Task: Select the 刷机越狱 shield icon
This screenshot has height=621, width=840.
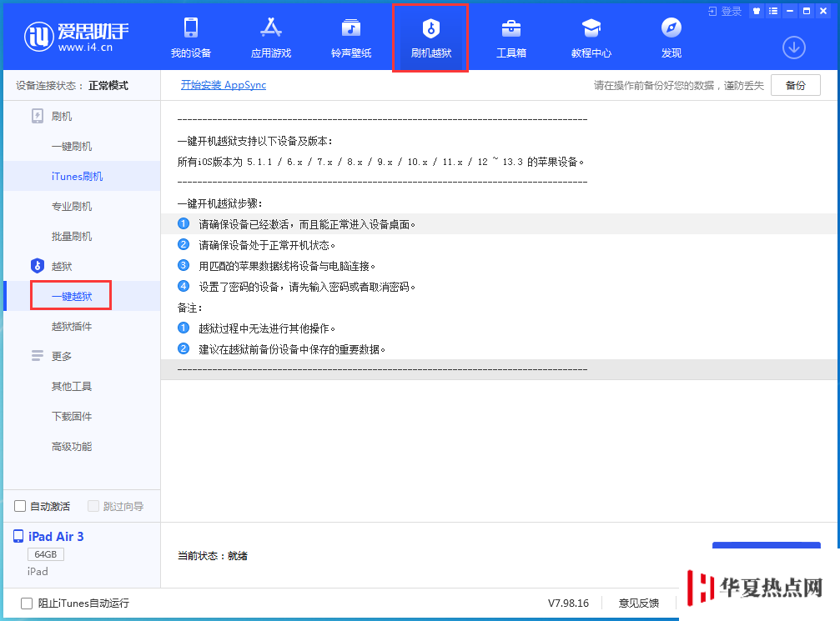Action: click(430, 28)
